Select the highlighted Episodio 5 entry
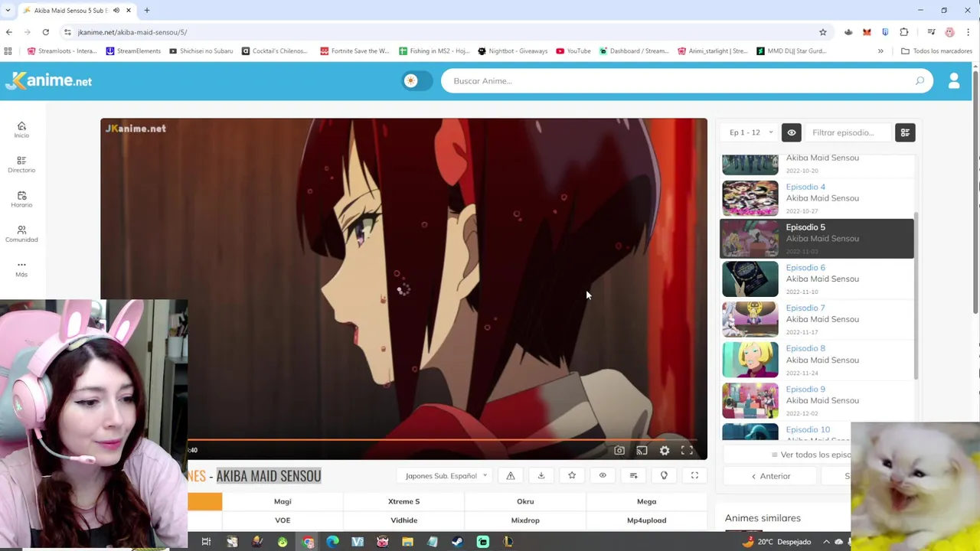Image resolution: width=980 pixels, height=551 pixels. tap(817, 238)
